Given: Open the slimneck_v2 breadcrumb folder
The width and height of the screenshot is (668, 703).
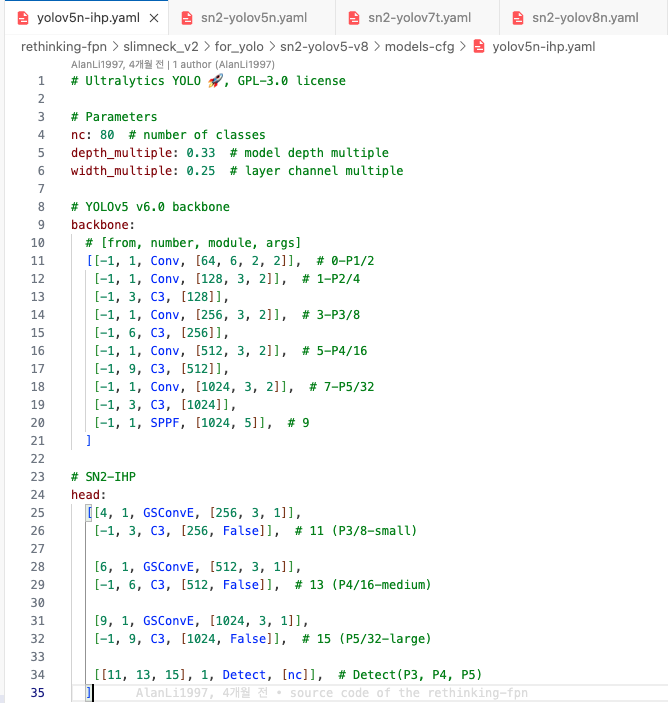Looking at the screenshot, I should click(x=160, y=47).
